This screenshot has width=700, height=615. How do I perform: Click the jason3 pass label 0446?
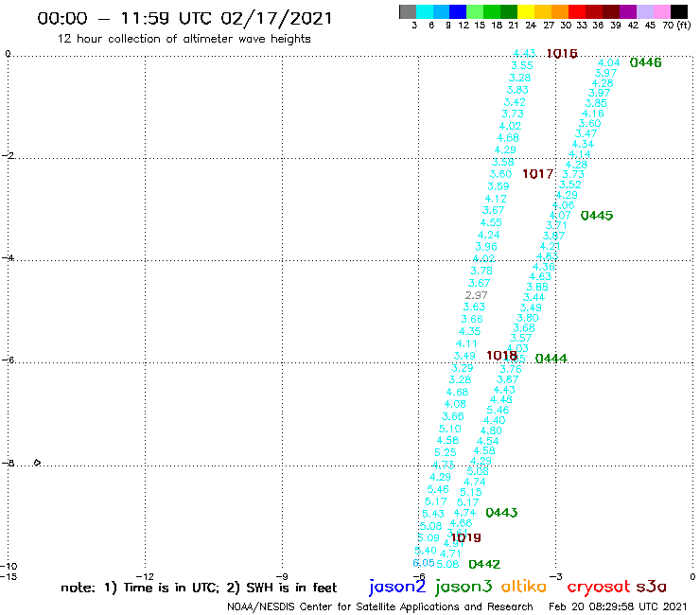tap(645, 62)
